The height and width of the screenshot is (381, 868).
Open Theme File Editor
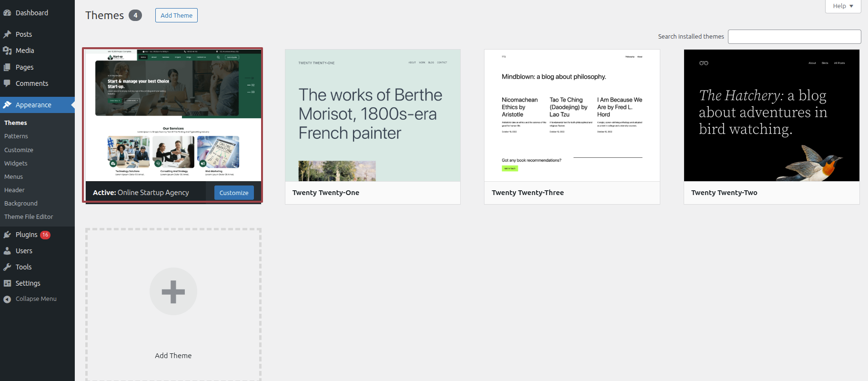pyautogui.click(x=29, y=216)
